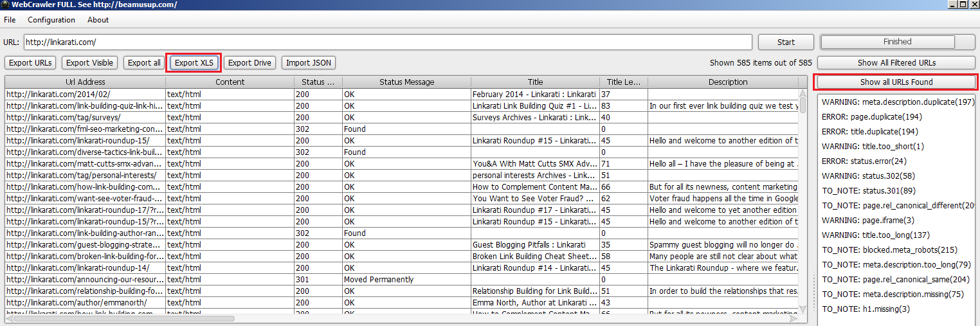The image size is (980, 326).
Task: Click Show all URLs Found
Action: click(896, 82)
